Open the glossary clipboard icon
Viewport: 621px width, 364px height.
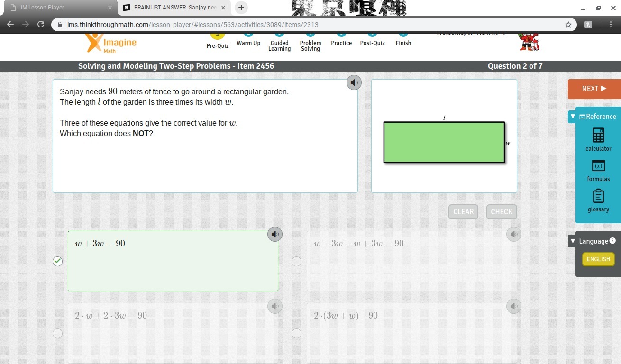point(598,196)
